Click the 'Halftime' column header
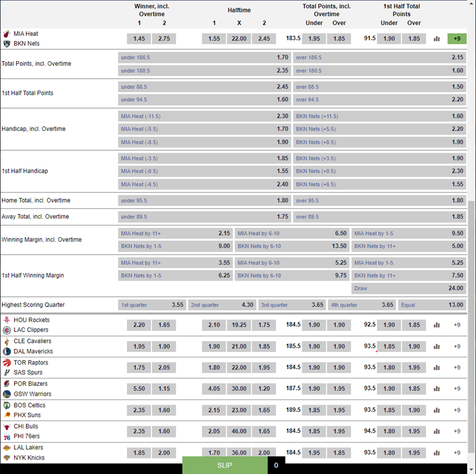Viewport: 476px width, 474px height. click(239, 10)
